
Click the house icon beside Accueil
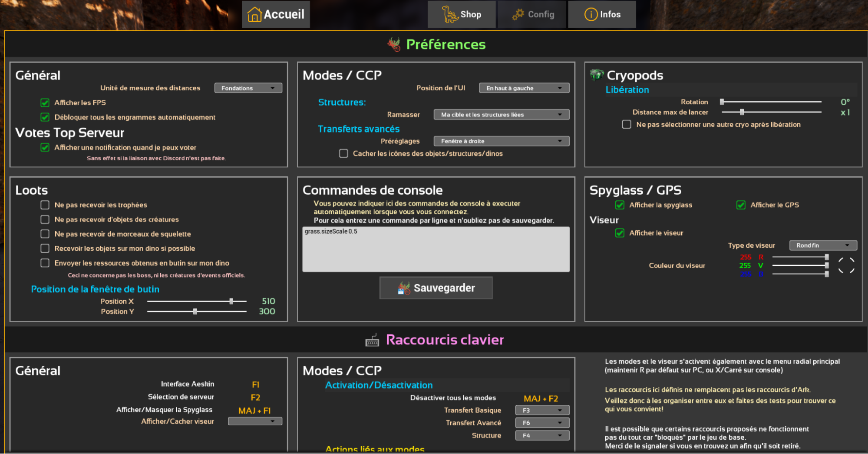[254, 14]
